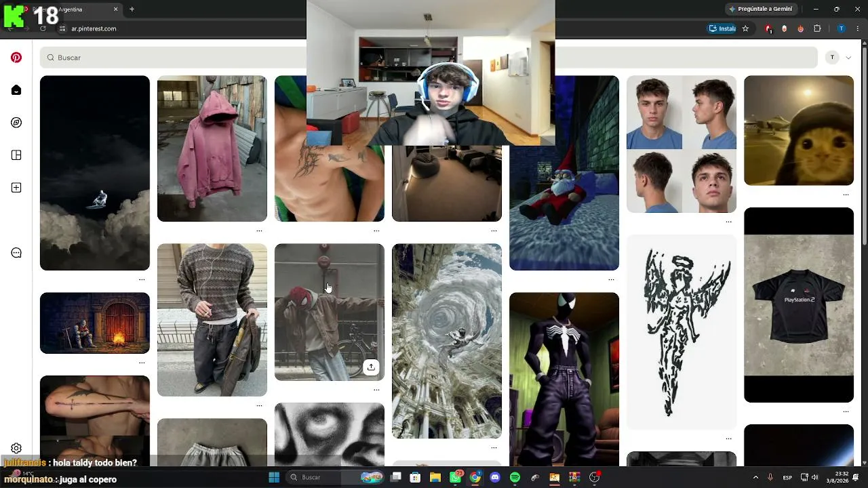The image size is (868, 488).
Task: Reload the page with the refresh button
Action: [43, 28]
